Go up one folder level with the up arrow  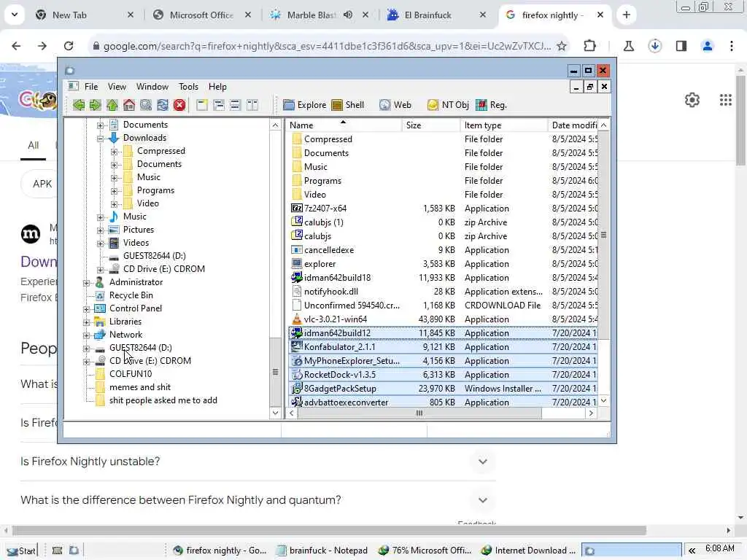pyautogui.click(x=112, y=105)
